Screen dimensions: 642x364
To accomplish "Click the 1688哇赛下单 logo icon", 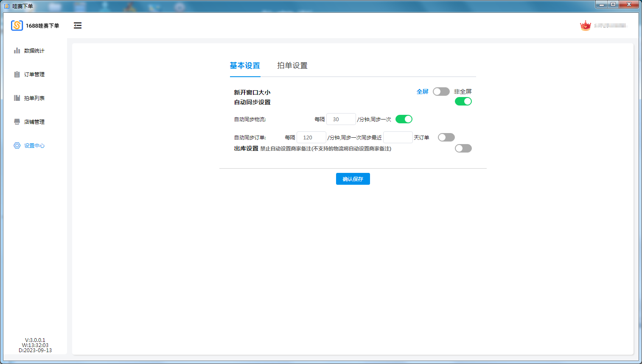I will (x=17, y=25).
